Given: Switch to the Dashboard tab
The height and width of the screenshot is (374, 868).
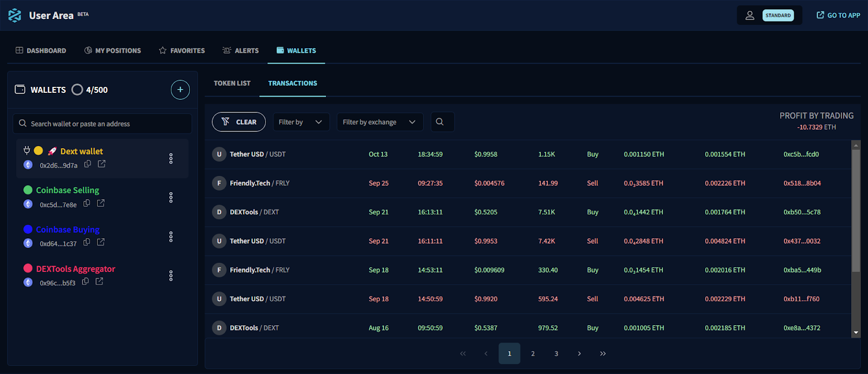Looking at the screenshot, I should point(41,50).
